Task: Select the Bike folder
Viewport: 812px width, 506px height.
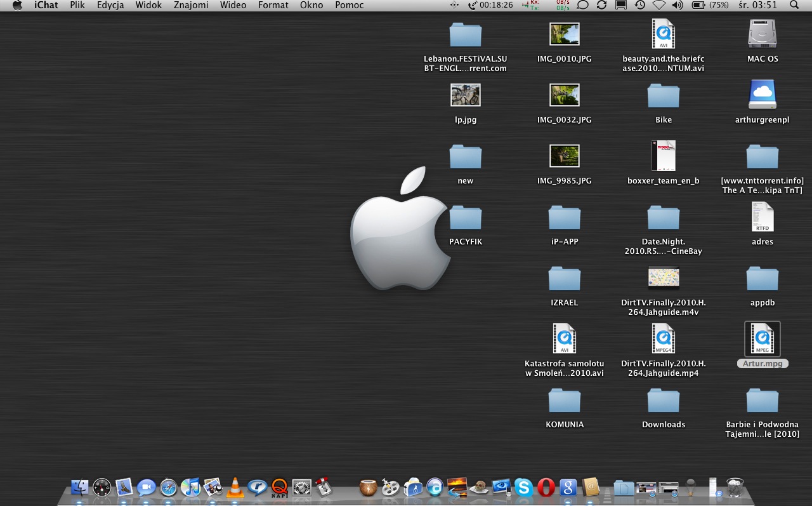Action: coord(664,95)
